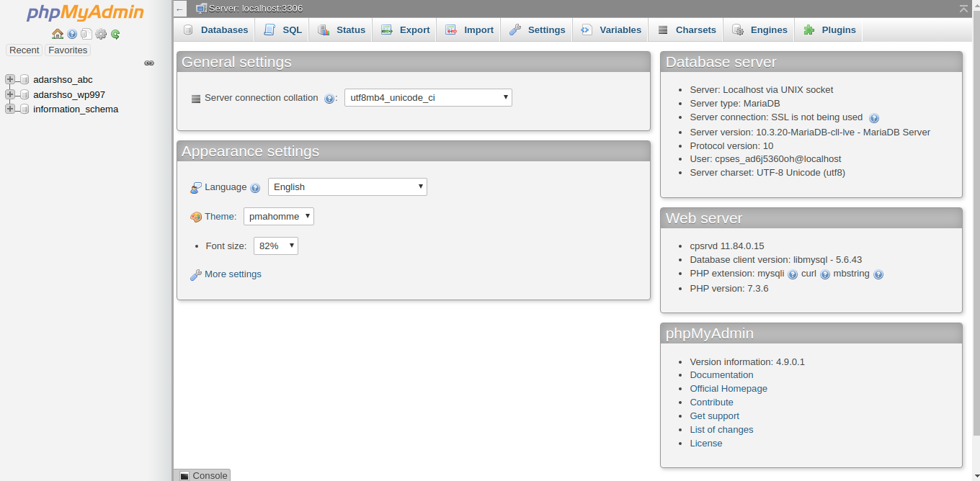Switch to the Export tab

405,30
